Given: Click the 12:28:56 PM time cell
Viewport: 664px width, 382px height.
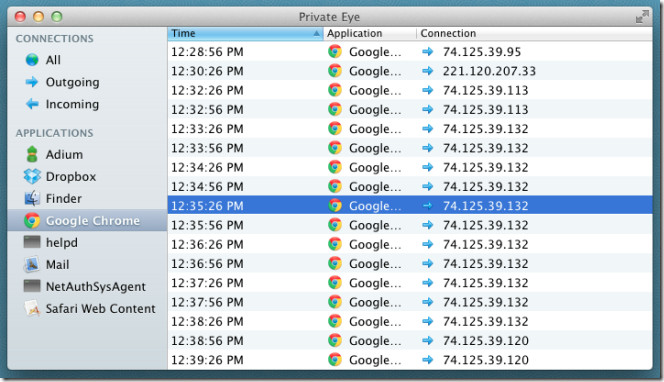Looking at the screenshot, I should [x=207, y=52].
